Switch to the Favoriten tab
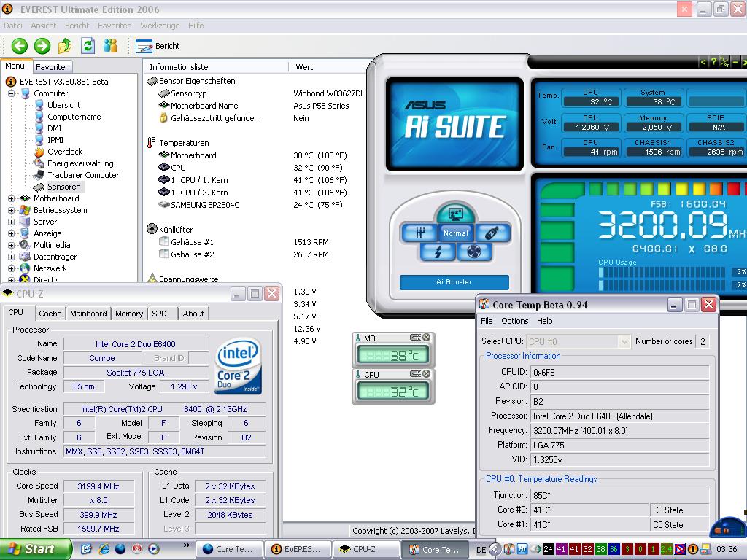This screenshot has height=560, width=747. click(x=53, y=67)
